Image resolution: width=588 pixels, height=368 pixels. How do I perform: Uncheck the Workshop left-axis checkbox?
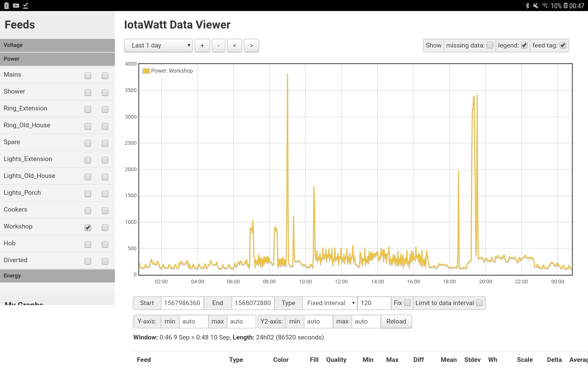point(88,228)
